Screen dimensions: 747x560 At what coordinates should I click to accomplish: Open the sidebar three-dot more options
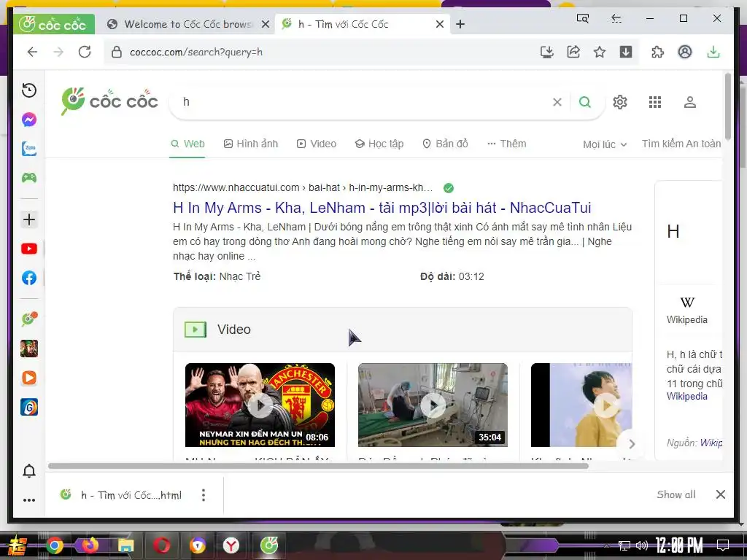coord(29,500)
